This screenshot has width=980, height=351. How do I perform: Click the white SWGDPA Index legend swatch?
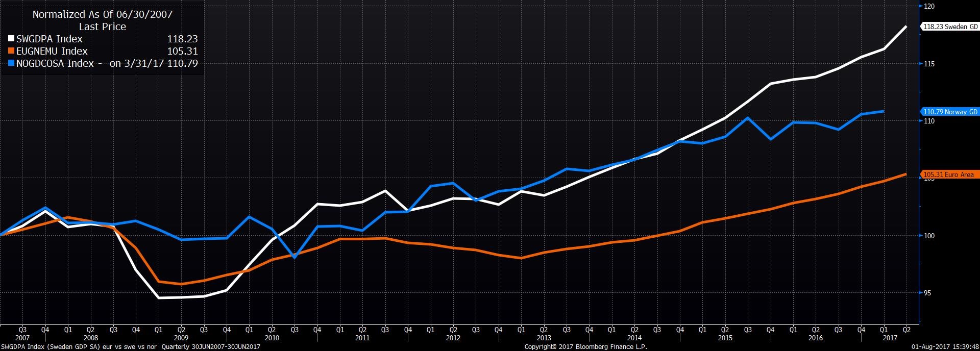pyautogui.click(x=11, y=39)
